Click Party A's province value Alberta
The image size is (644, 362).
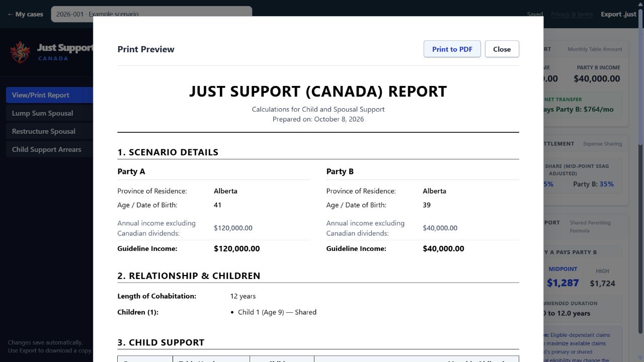[x=225, y=191]
